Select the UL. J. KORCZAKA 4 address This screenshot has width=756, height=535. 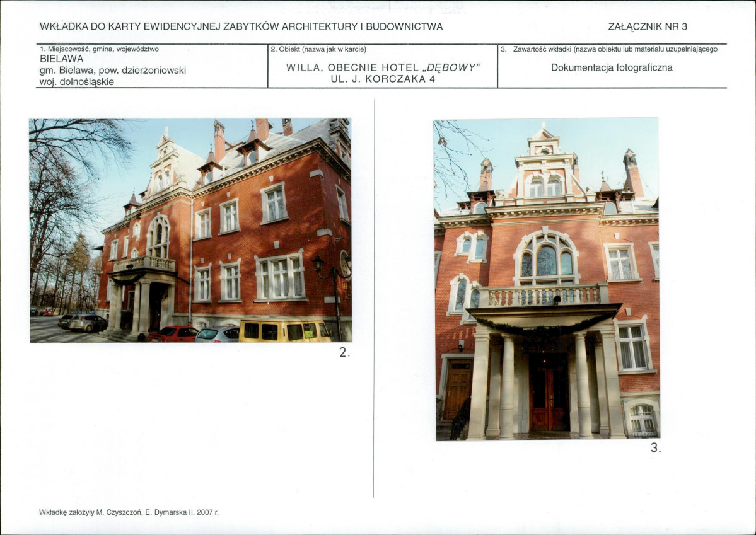(x=383, y=79)
